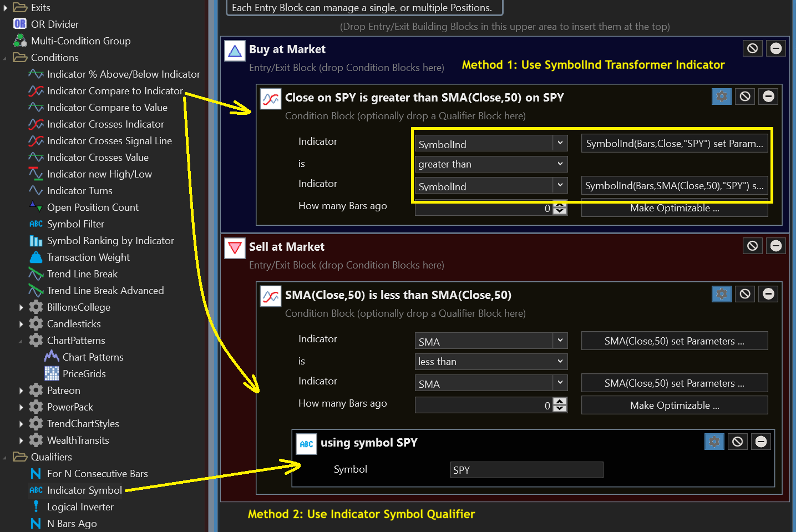Click the Buy at Market triangle icon
This screenshot has height=532, width=796.
click(x=235, y=51)
